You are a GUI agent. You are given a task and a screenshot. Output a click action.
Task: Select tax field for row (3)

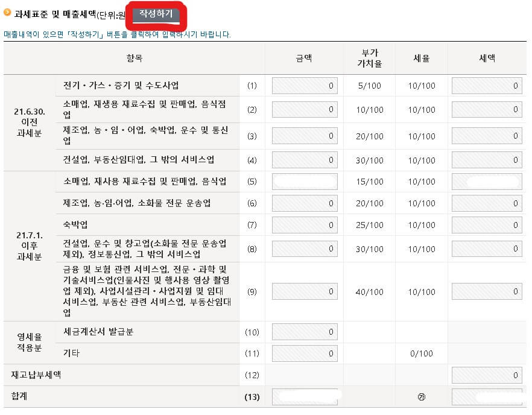[487, 136]
